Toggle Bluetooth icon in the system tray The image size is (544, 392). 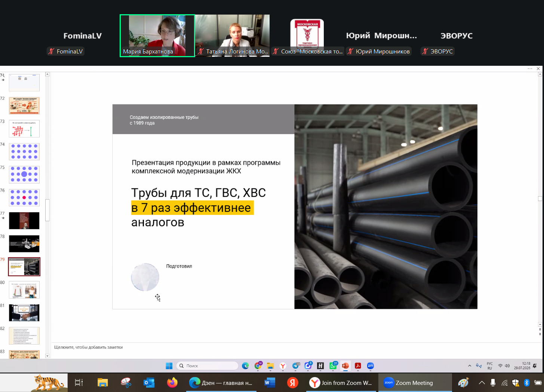(527, 383)
